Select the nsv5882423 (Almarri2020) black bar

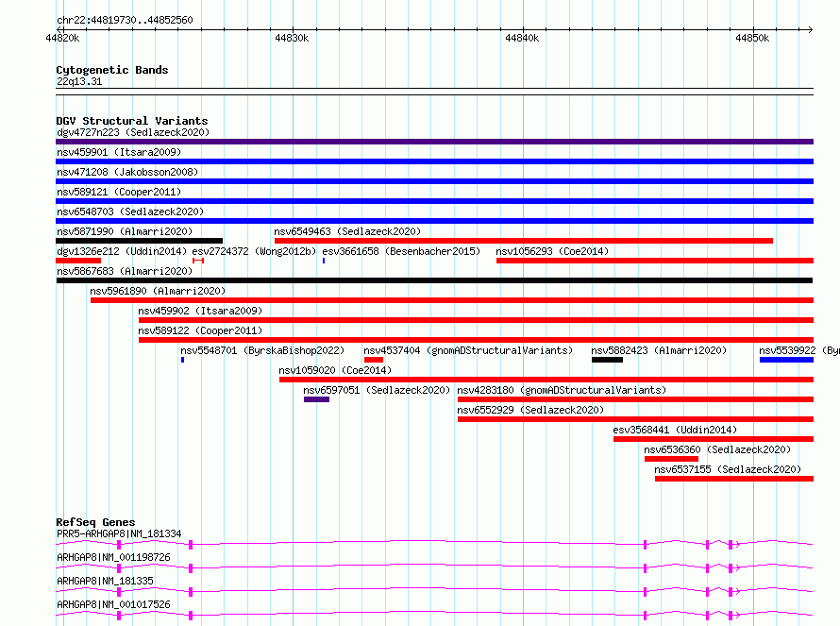click(x=607, y=360)
